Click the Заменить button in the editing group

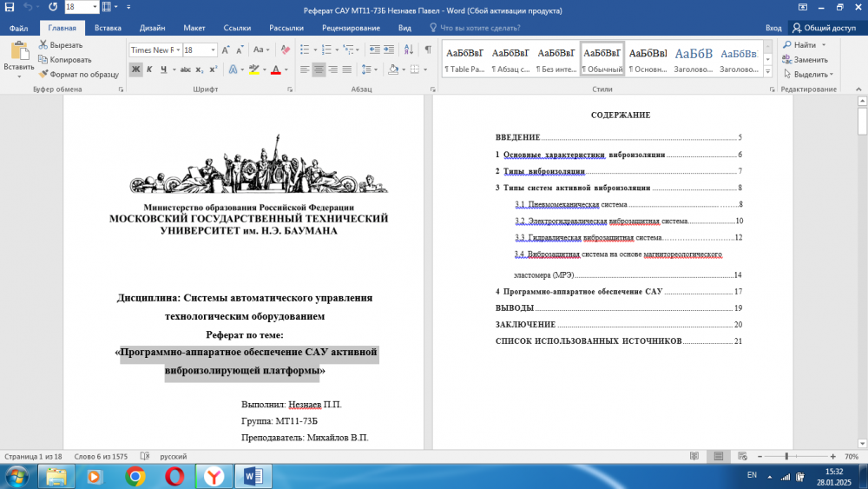(x=804, y=60)
